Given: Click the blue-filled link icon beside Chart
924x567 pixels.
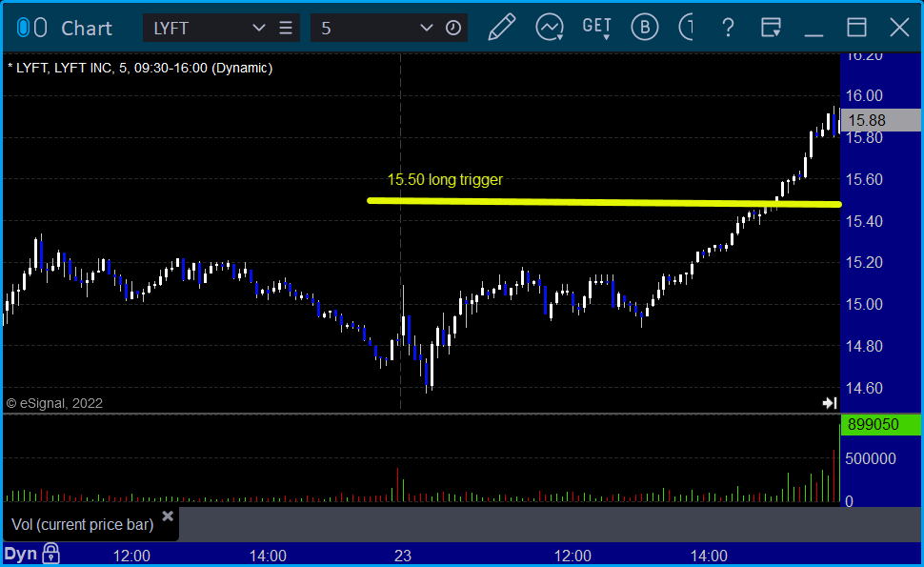Looking at the screenshot, I should point(23,28).
